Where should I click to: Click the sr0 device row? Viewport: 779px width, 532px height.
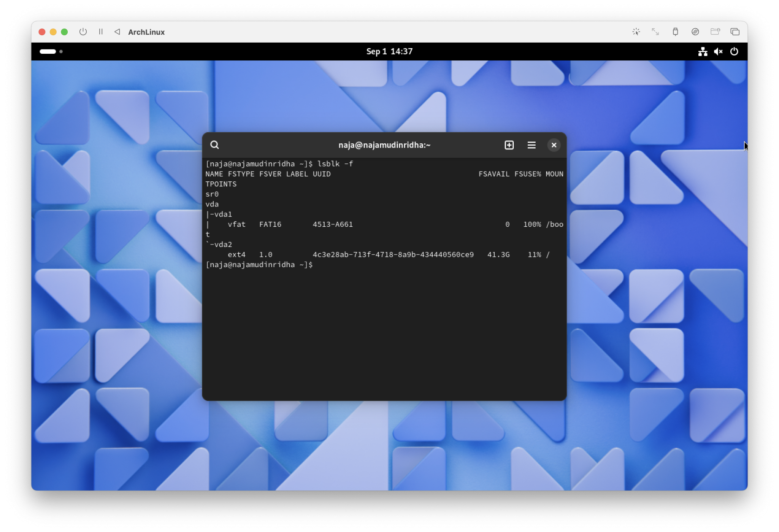(x=212, y=194)
